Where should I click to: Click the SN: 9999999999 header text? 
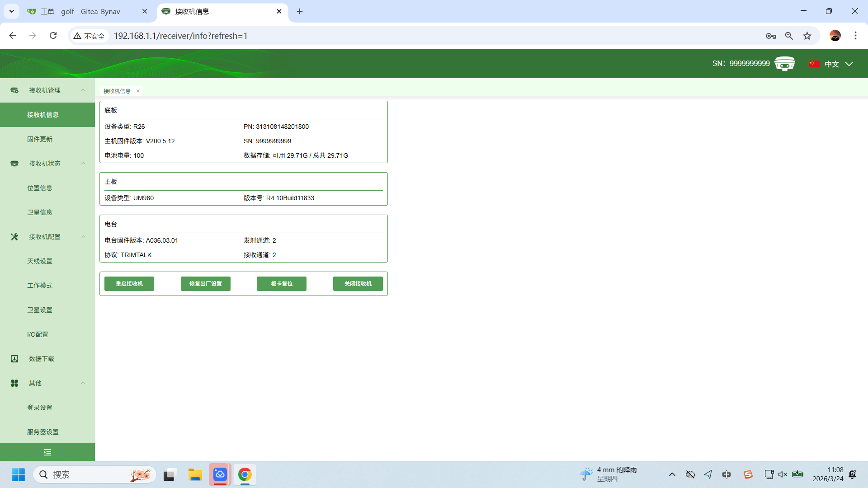[x=741, y=64]
